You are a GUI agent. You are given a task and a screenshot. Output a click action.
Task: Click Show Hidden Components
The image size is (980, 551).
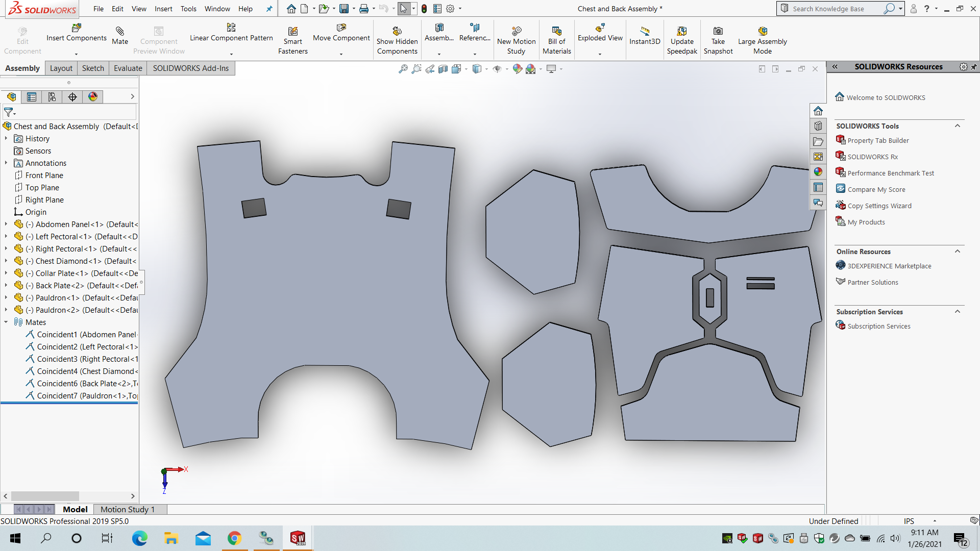pos(397,41)
